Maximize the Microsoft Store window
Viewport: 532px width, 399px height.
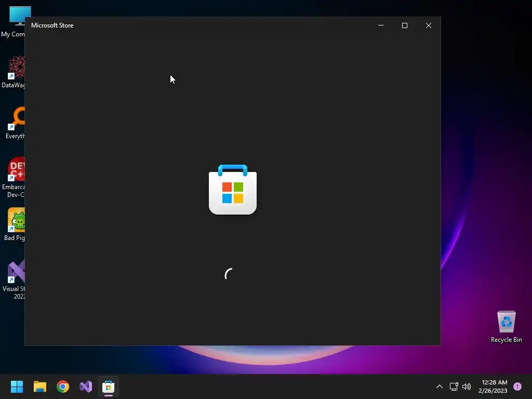404,25
